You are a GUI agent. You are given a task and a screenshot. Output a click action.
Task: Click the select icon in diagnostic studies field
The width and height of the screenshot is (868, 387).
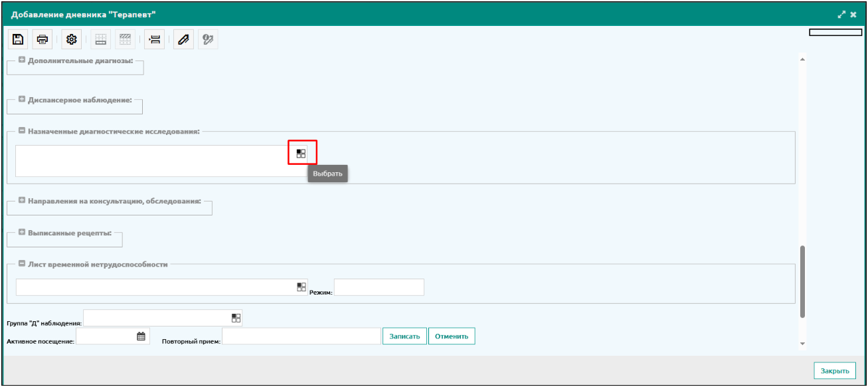pos(302,154)
